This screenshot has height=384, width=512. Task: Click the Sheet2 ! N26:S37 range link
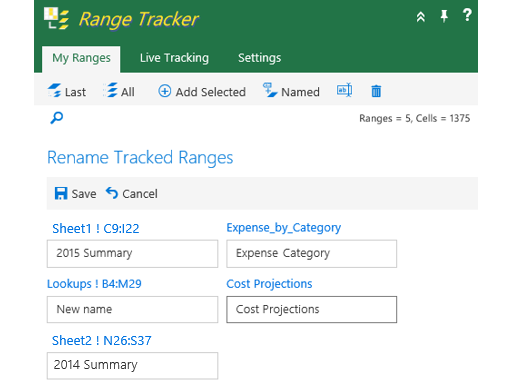pyautogui.click(x=102, y=341)
